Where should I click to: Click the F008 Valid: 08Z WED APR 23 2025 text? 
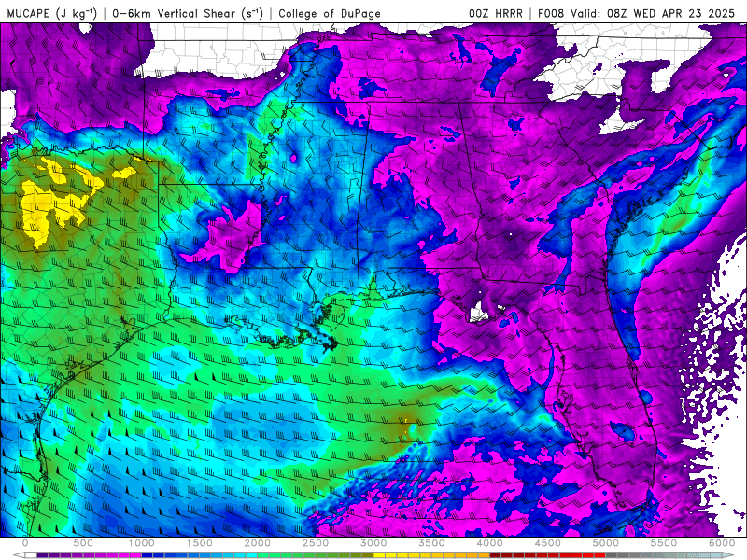pyautogui.click(x=636, y=13)
